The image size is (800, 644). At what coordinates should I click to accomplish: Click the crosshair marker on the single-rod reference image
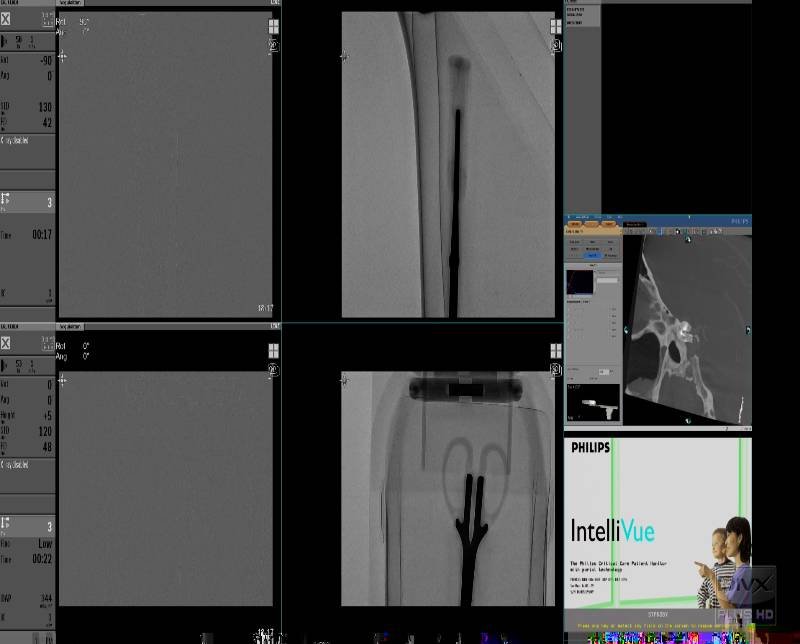click(344, 56)
